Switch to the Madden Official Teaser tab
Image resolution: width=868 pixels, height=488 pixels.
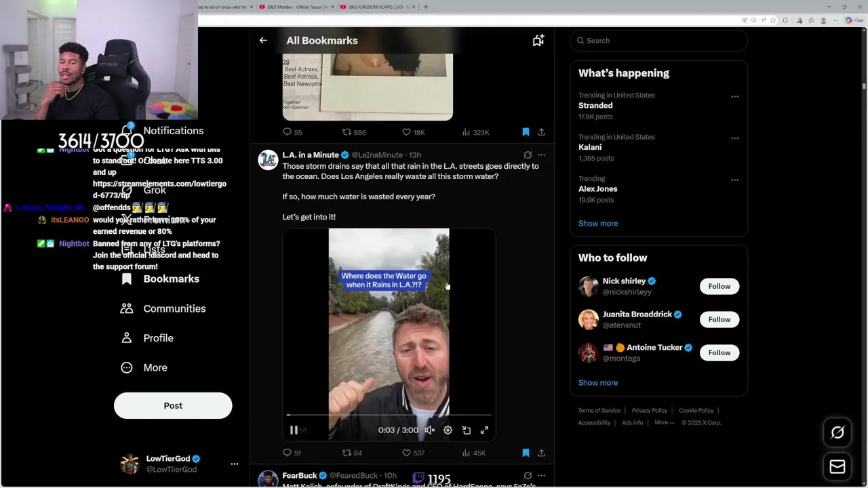click(296, 7)
